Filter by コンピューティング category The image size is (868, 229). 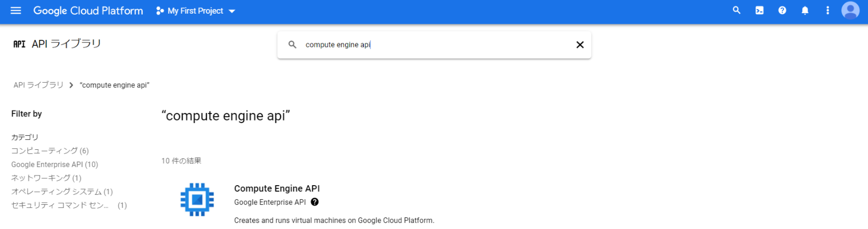50,151
